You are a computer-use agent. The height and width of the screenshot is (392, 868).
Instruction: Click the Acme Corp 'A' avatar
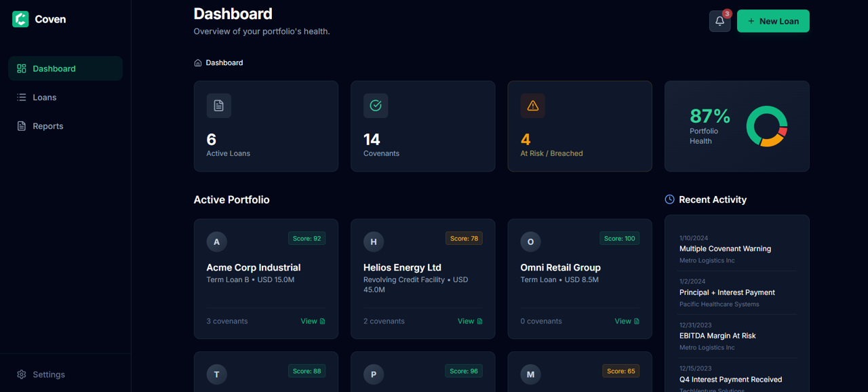pos(216,241)
